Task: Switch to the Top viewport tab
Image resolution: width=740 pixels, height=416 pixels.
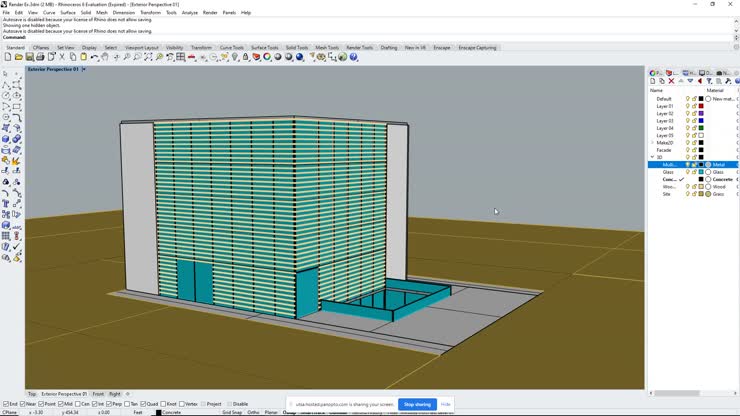Action: point(32,394)
